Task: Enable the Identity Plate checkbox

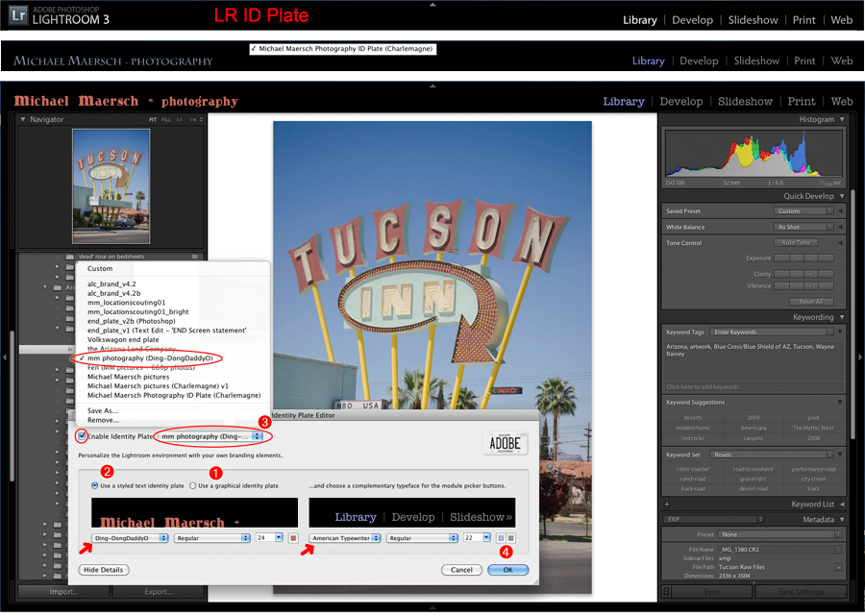Action: (x=82, y=437)
